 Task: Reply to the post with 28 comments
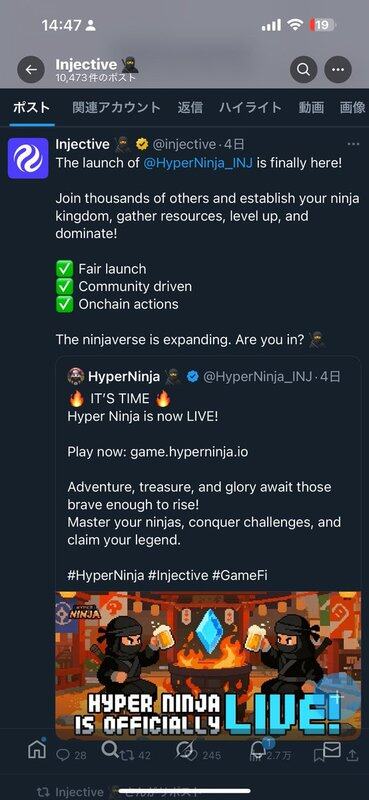(x=70, y=755)
